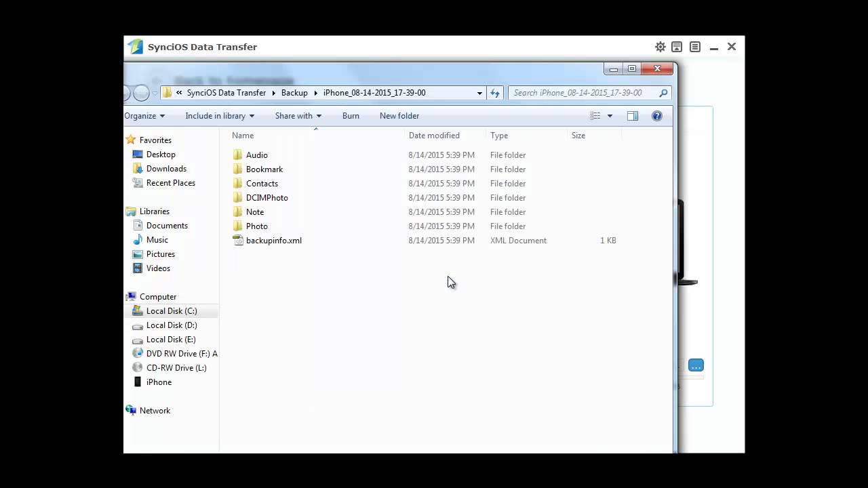
Task: Open Local Disk (C:)
Action: click(172, 311)
